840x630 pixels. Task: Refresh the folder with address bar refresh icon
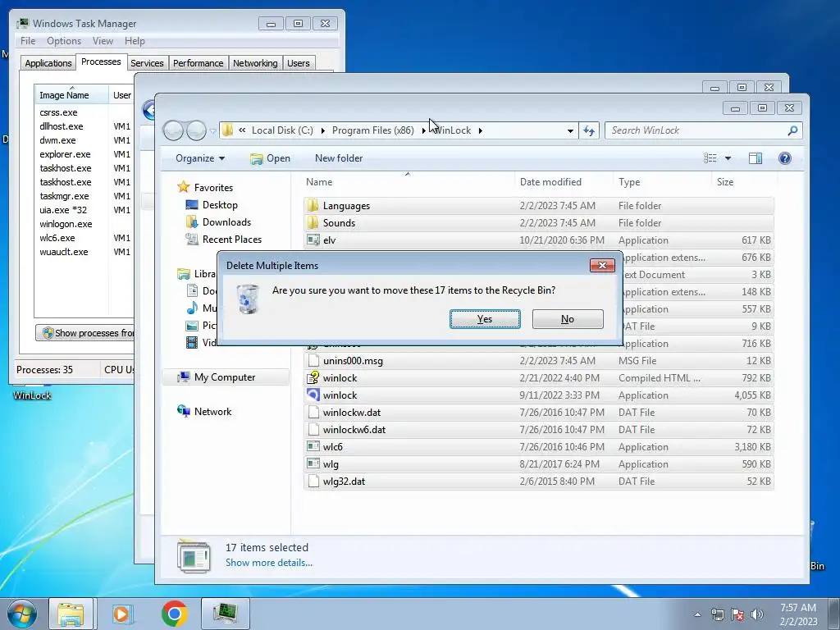pyautogui.click(x=589, y=130)
